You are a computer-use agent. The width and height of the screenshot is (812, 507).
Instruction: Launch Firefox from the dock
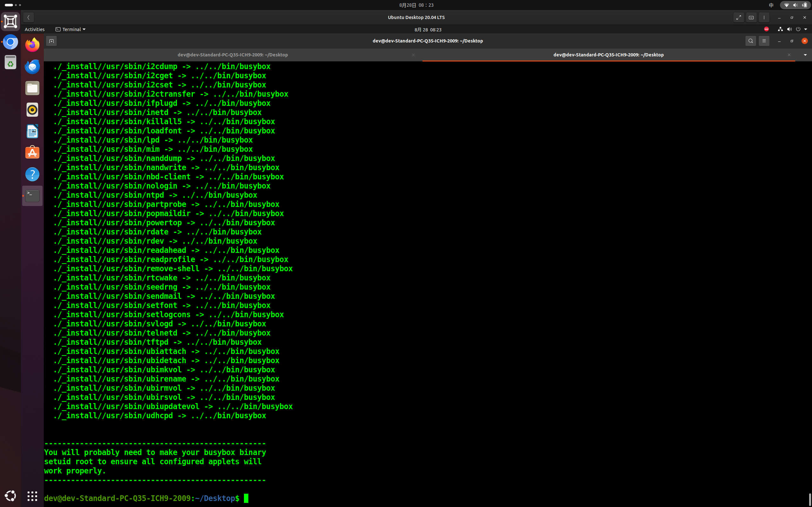click(33, 45)
